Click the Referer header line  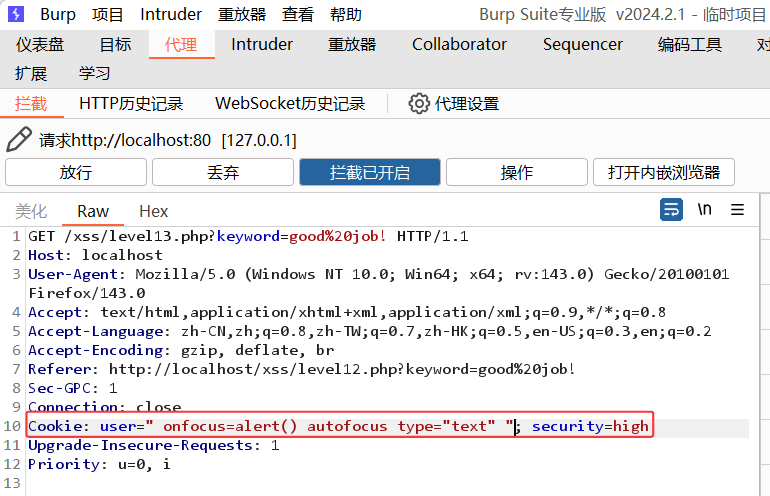(x=302, y=369)
